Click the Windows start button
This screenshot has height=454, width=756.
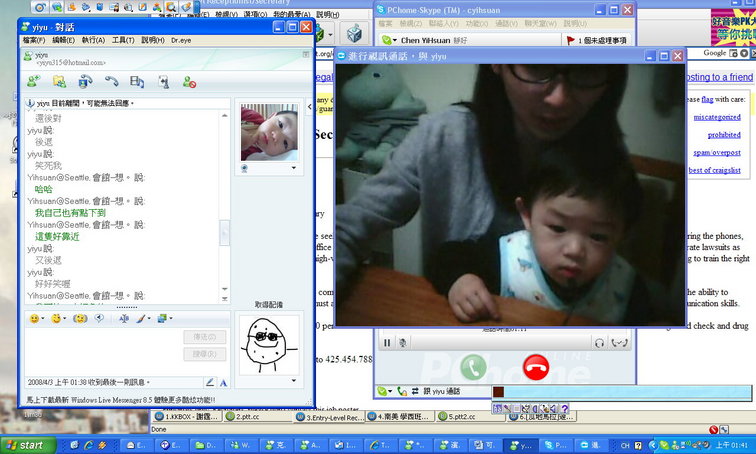point(28,445)
